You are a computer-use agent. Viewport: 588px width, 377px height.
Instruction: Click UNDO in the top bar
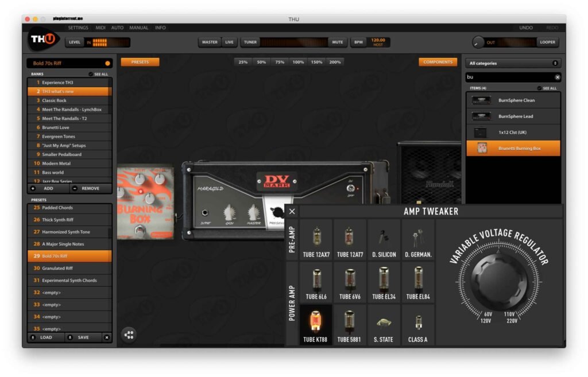pyautogui.click(x=526, y=28)
